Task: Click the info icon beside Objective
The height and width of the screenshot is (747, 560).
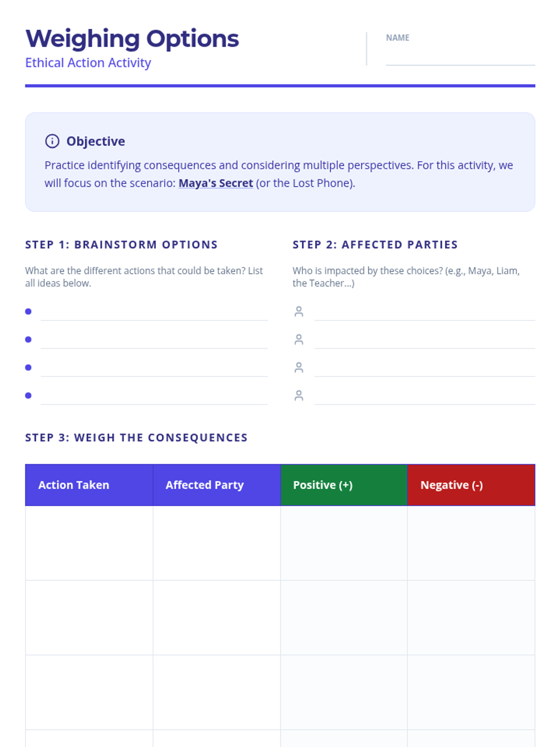Action: (52, 141)
